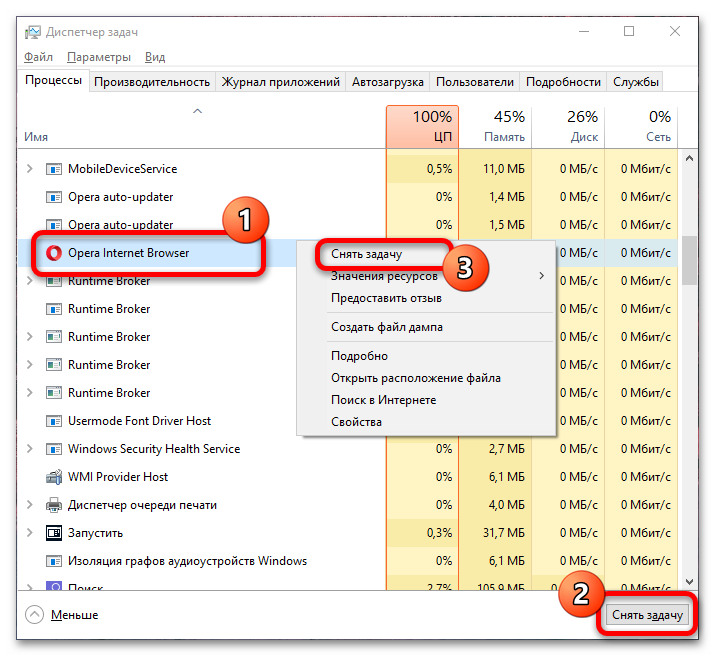Click the scrollbar up arrow
This screenshot has height=656, width=715.
(689, 159)
